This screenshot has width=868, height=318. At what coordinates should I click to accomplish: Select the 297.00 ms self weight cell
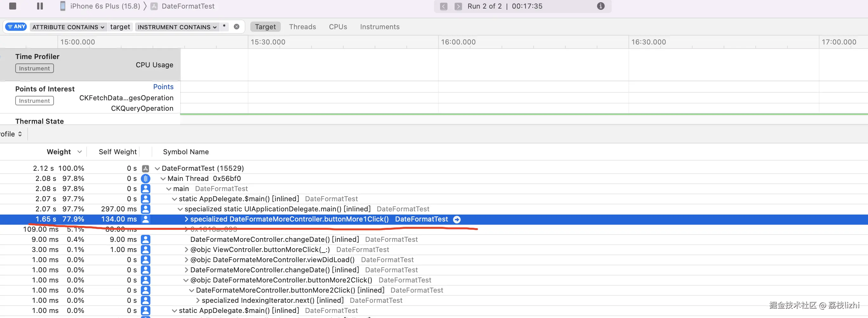tap(119, 209)
